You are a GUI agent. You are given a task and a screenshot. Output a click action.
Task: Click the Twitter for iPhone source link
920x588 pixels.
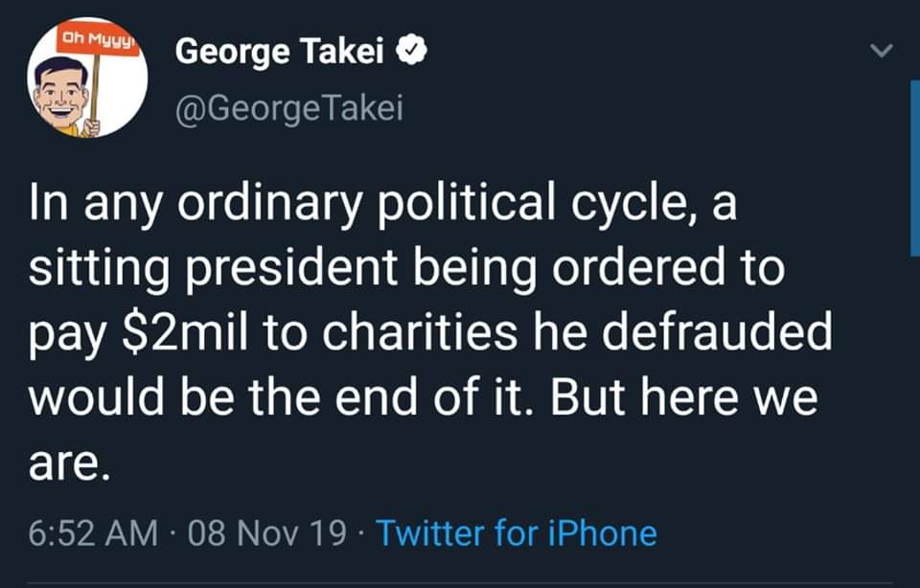517,533
